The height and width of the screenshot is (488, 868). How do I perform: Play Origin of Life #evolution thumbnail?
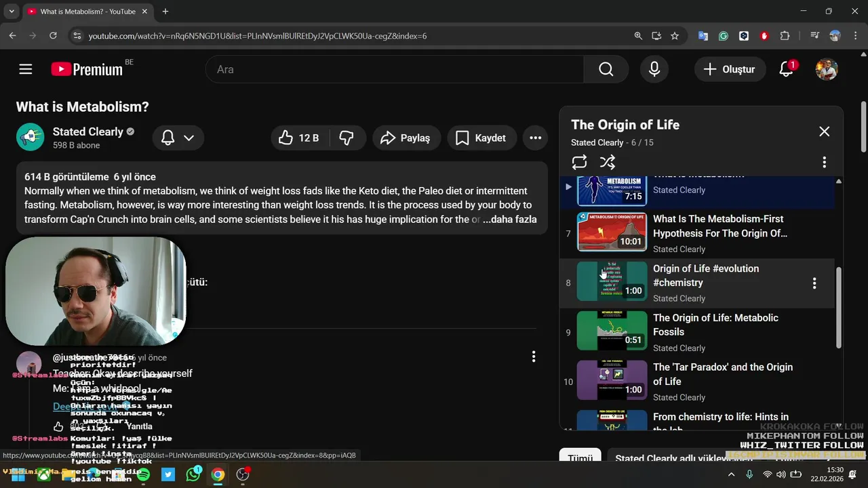612,281
